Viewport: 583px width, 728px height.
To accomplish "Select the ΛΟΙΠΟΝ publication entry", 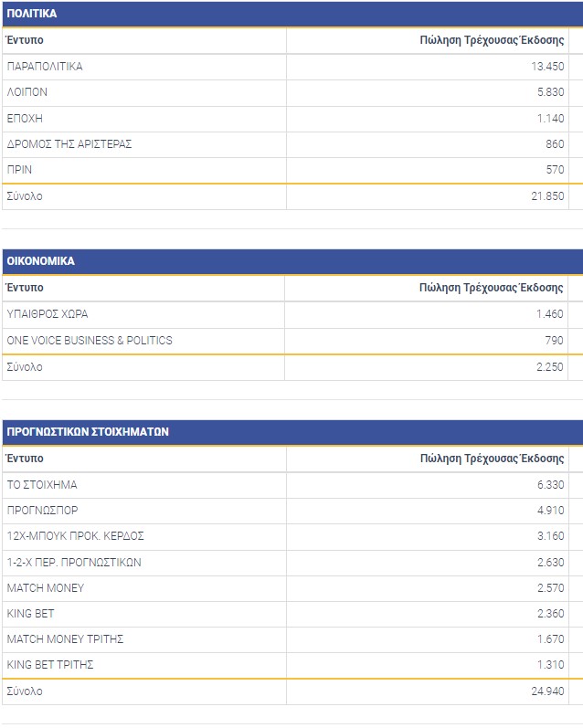I will (x=27, y=92).
